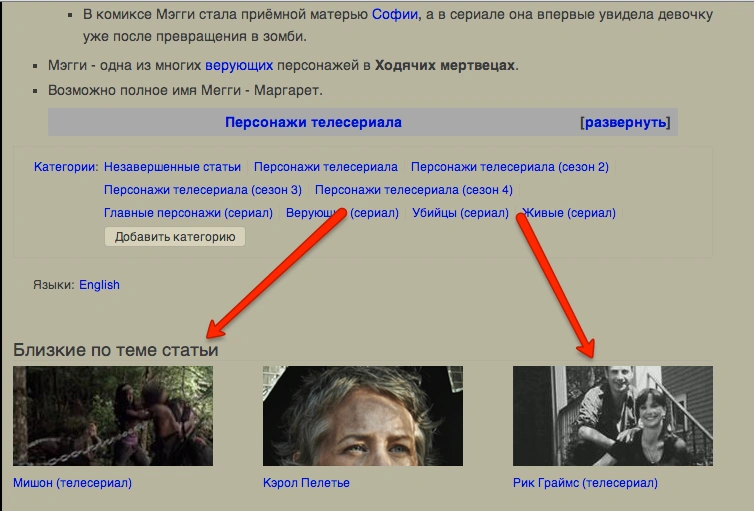Open Живые (сериал) category
Image resolution: width=754 pixels, height=511 pixels.
570,213
